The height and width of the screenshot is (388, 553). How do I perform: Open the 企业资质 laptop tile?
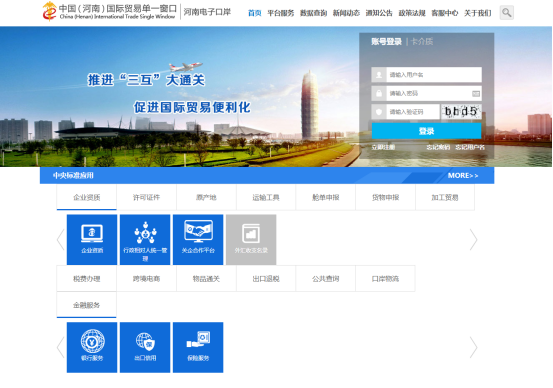click(x=92, y=240)
